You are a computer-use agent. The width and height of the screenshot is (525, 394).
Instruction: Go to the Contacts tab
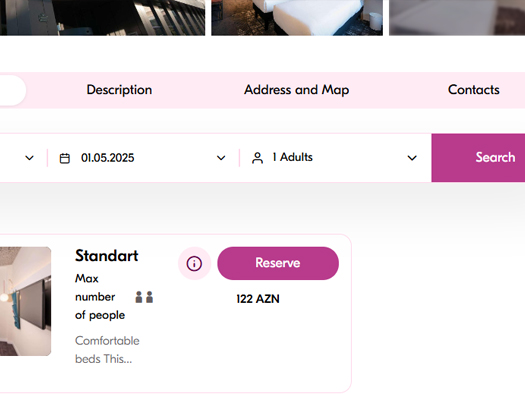(x=474, y=90)
